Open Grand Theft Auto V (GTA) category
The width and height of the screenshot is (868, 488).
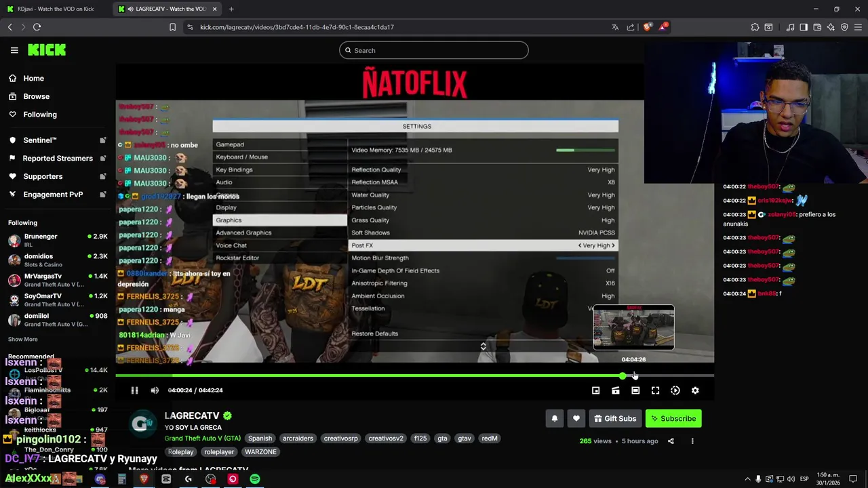[x=202, y=439]
